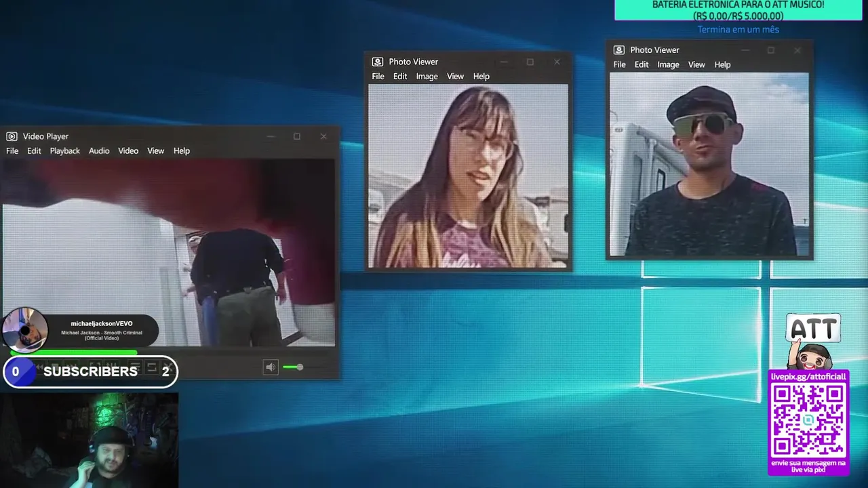
Task: Open View menu in capped man's Photo Viewer
Action: pos(696,64)
